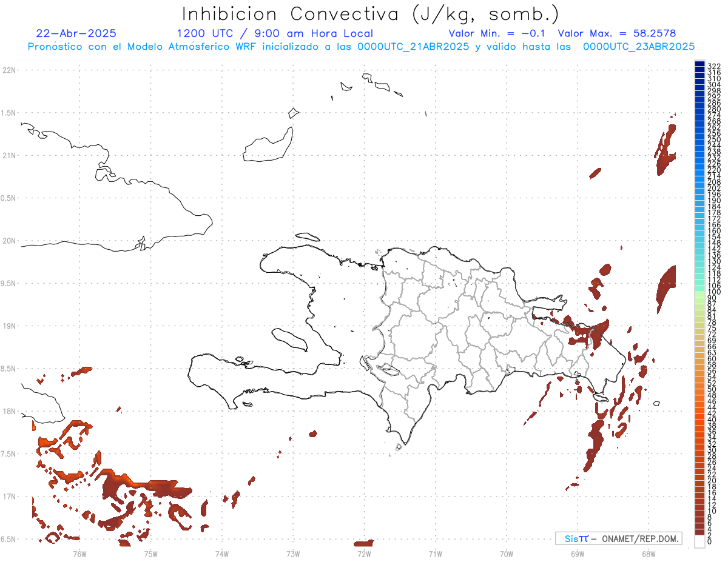Click the title "Inhibicion Convectiva (J/kg, somb.)"
728x562 pixels.
pyautogui.click(x=371, y=14)
